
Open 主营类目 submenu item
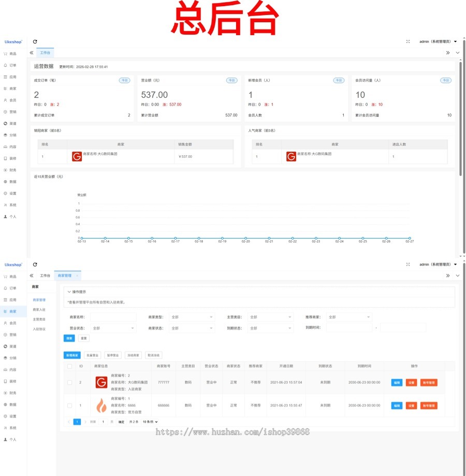(x=39, y=319)
